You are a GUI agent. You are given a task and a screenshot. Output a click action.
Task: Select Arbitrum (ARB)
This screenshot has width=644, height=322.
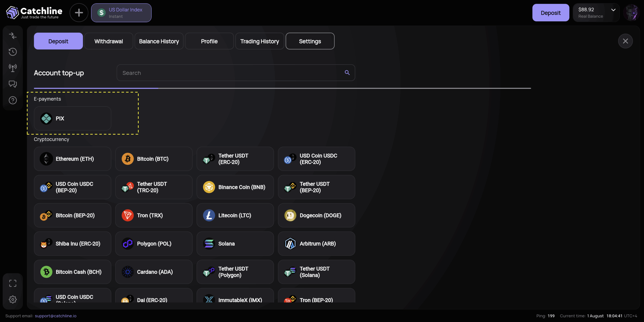[x=316, y=244]
